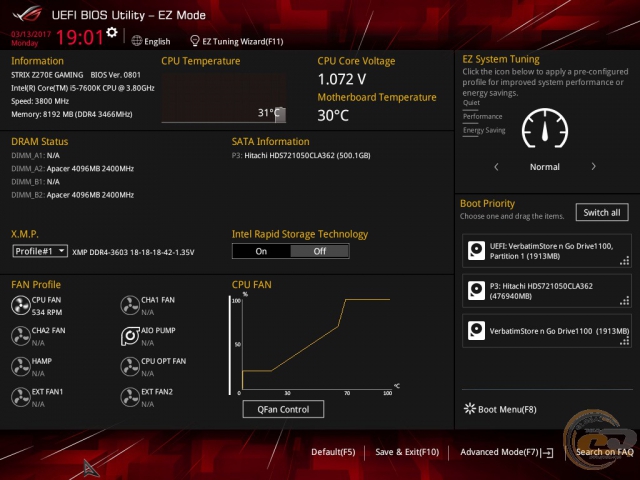Select the CPU FAN icon

[20, 306]
